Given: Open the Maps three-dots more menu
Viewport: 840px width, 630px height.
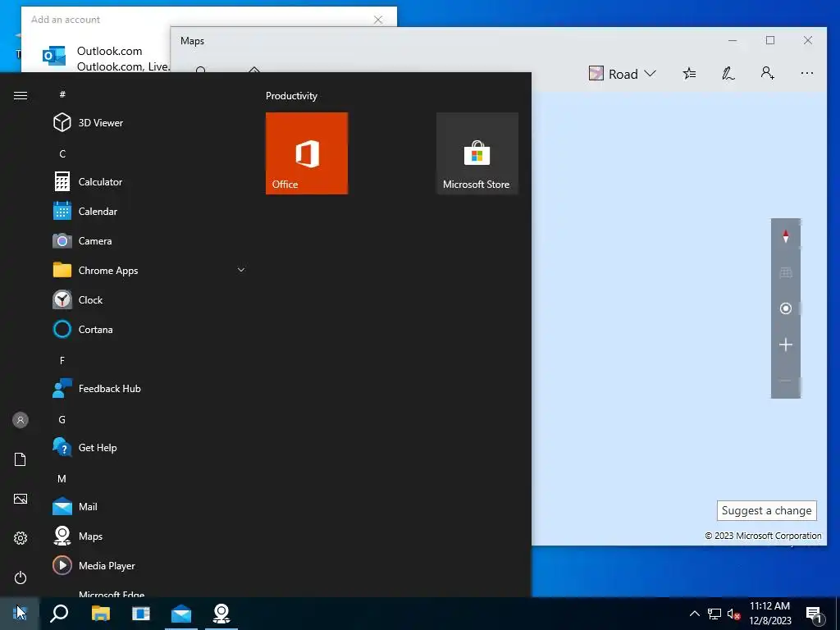Looking at the screenshot, I should [x=807, y=73].
